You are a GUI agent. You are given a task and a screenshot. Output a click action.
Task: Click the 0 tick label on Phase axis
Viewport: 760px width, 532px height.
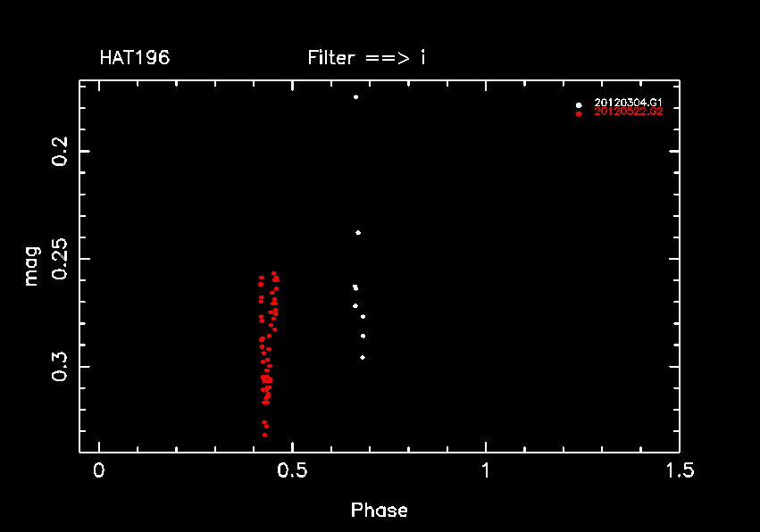tap(98, 470)
